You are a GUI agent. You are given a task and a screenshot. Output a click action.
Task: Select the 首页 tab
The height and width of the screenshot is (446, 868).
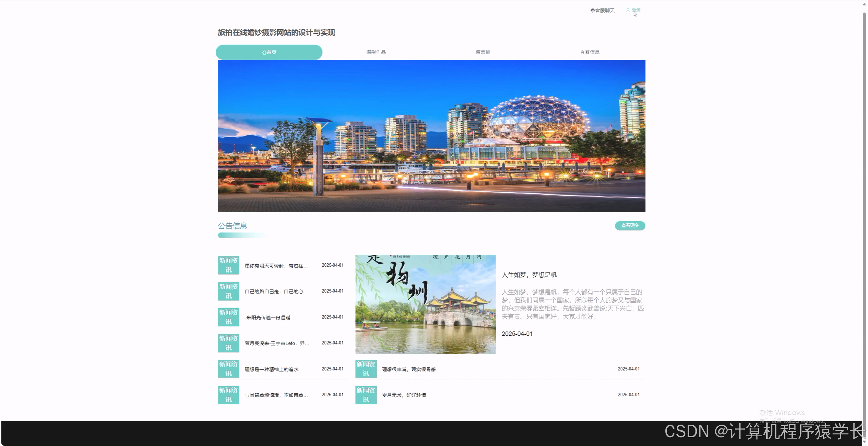coord(269,52)
